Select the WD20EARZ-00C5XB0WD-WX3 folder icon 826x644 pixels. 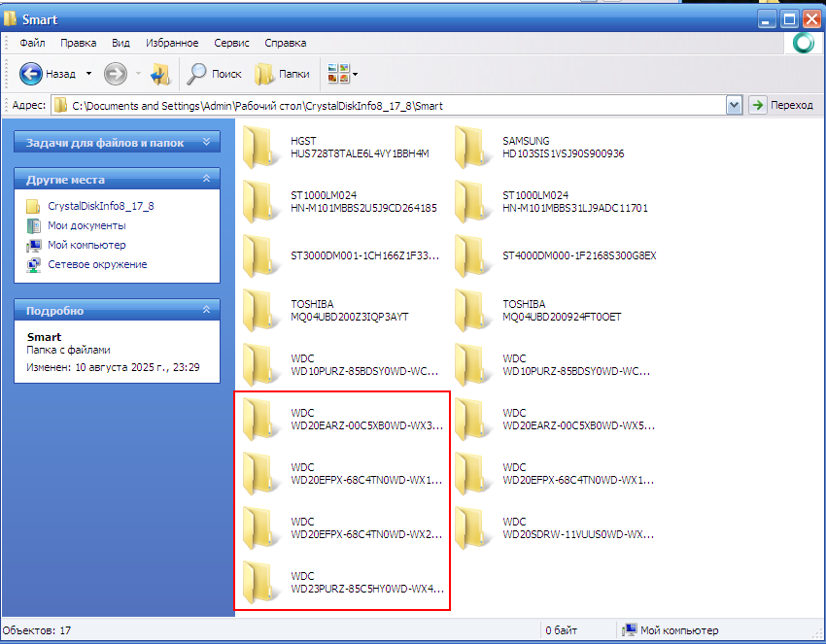(x=259, y=420)
